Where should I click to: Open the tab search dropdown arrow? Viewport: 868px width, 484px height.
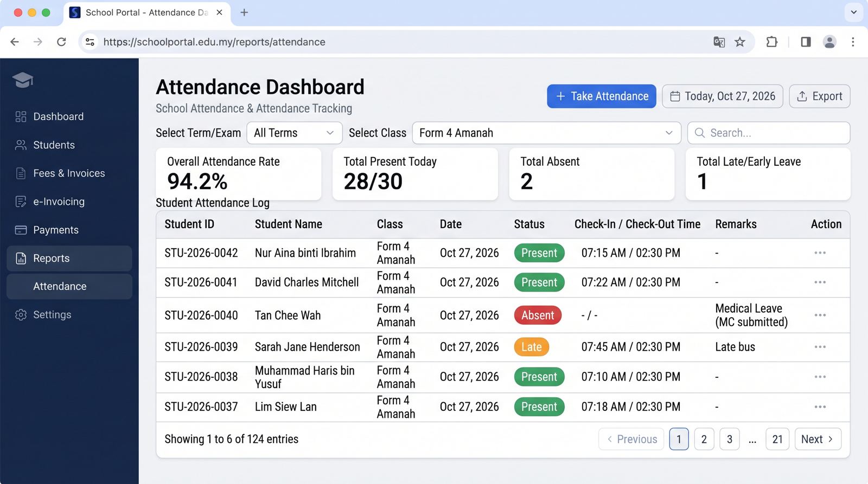coord(853,12)
